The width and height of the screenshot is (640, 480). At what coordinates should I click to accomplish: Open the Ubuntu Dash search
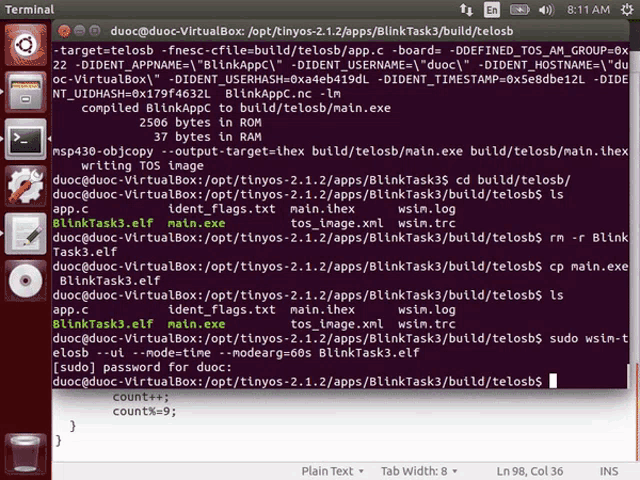click(x=25, y=43)
